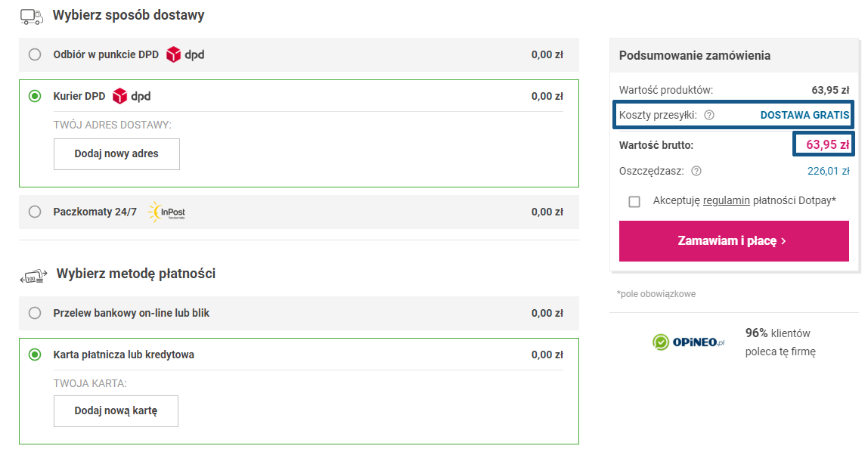Click Dodaj nową kartę button
Screen dimensions: 868x449
click(x=116, y=411)
